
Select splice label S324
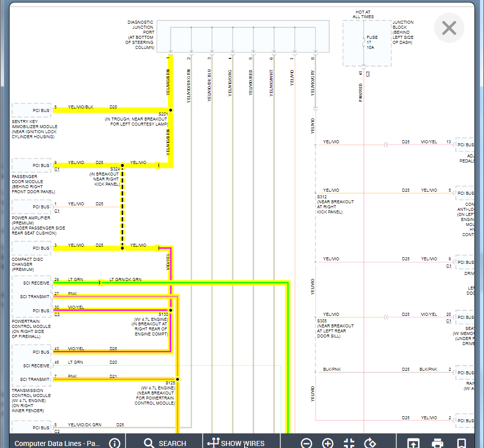[115, 169]
